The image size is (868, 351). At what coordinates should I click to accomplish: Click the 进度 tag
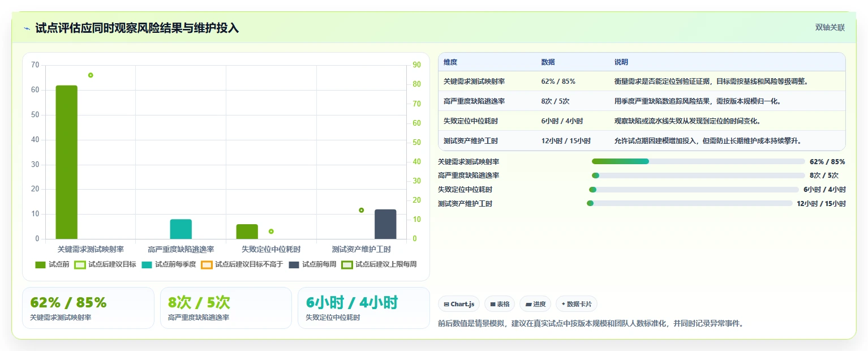pyautogui.click(x=535, y=304)
